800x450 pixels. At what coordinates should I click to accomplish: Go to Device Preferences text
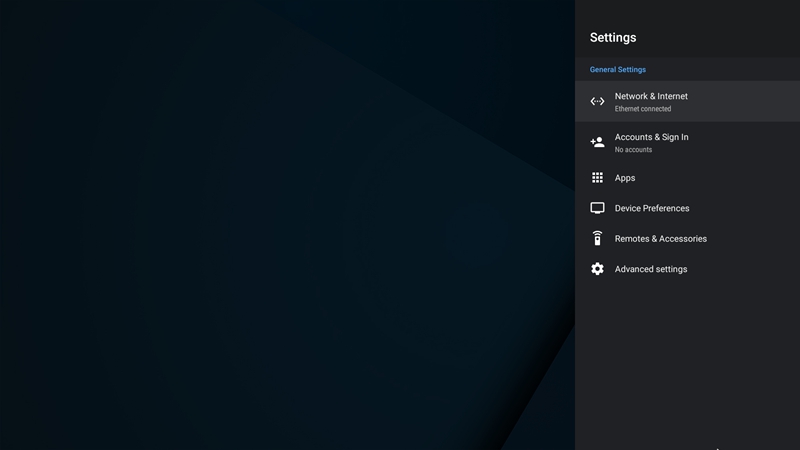tap(651, 208)
